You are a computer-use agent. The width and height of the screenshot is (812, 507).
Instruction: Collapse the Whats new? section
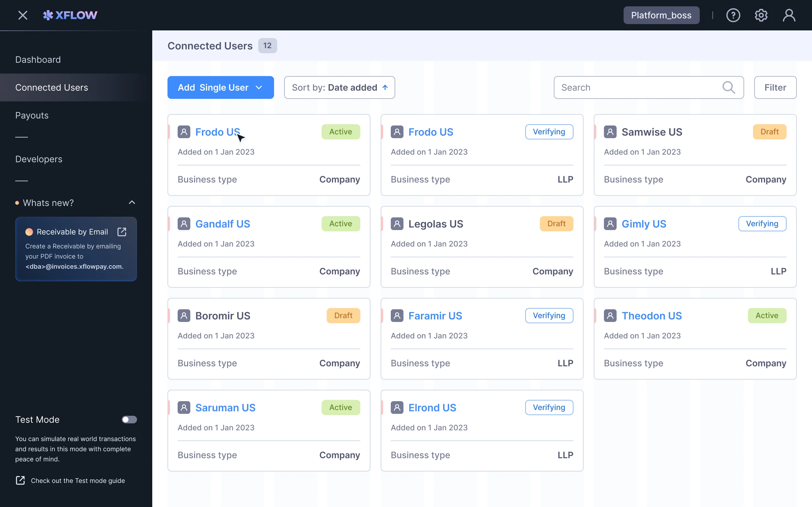[x=132, y=202]
